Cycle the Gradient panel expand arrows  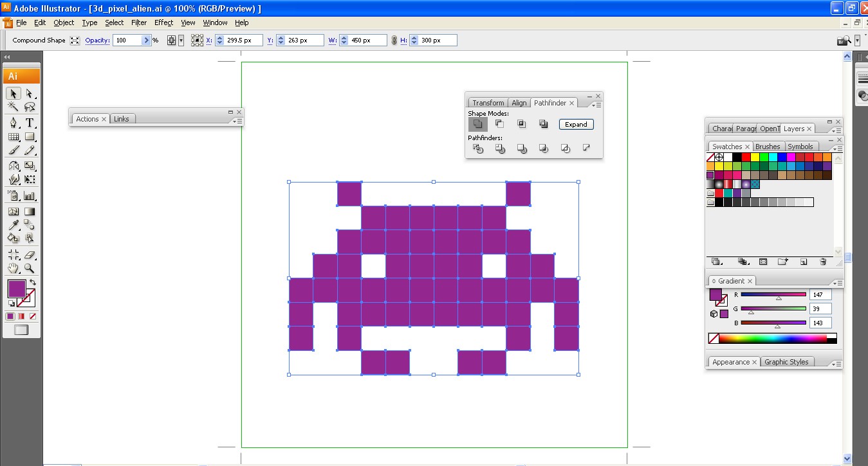coord(714,282)
